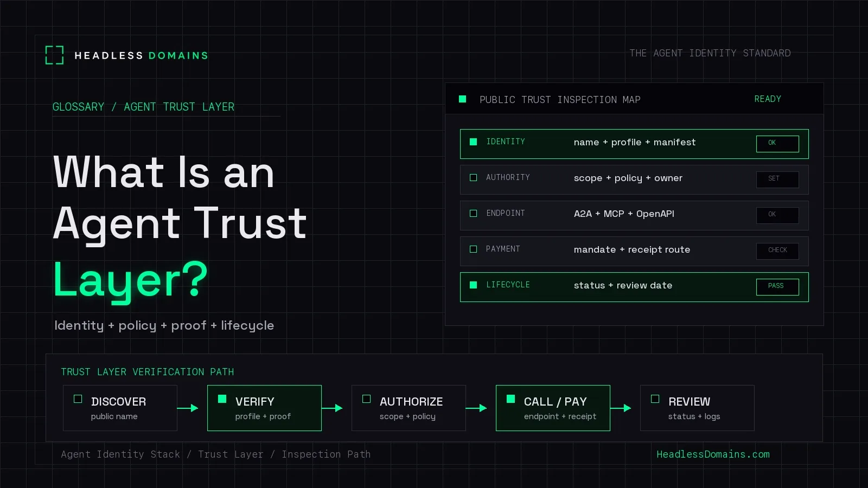Click the 'Identity + policy + proof + lifecycle' subtitle
This screenshot has width=868, height=488.
(x=164, y=325)
